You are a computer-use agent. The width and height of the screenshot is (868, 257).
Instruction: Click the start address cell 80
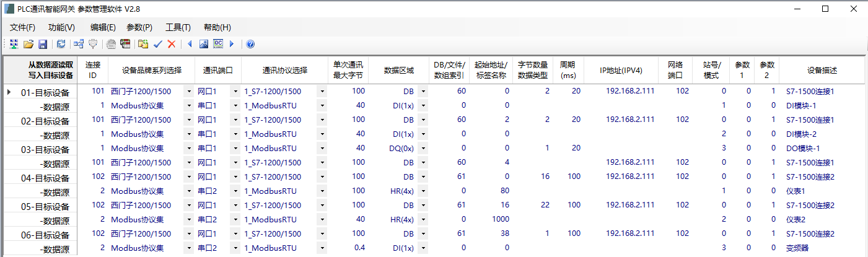[492, 191]
